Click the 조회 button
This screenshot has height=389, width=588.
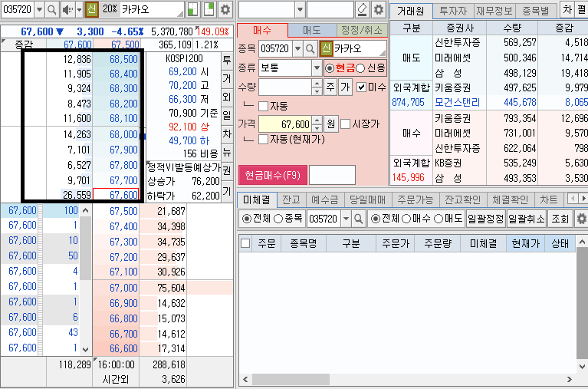tap(560, 219)
